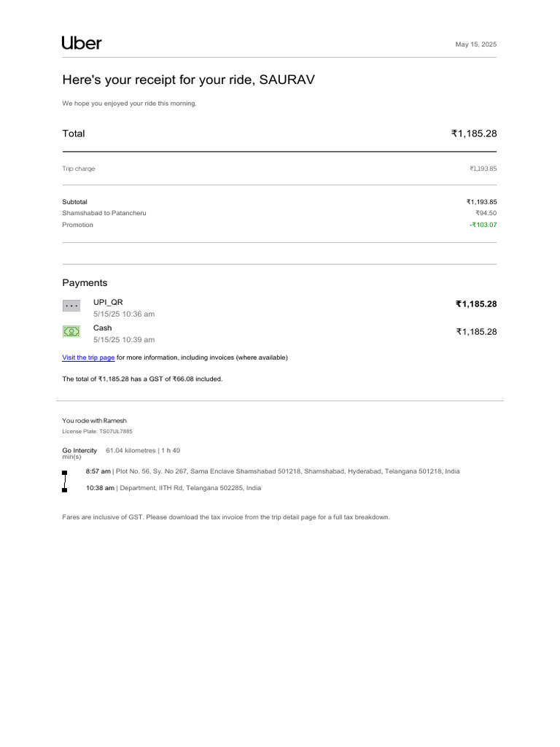
Task: Click the Trip charge label
Action: pyautogui.click(x=79, y=169)
